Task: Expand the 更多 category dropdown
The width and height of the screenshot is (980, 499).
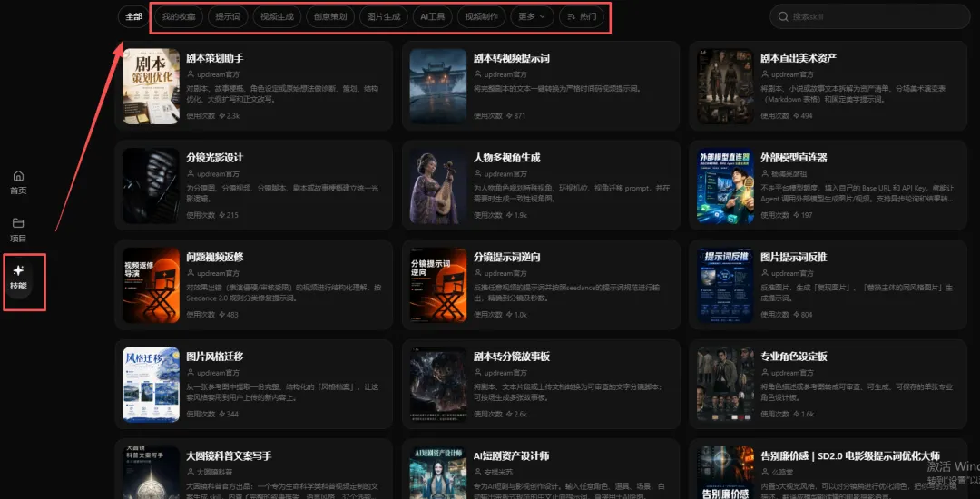Action: pos(532,17)
